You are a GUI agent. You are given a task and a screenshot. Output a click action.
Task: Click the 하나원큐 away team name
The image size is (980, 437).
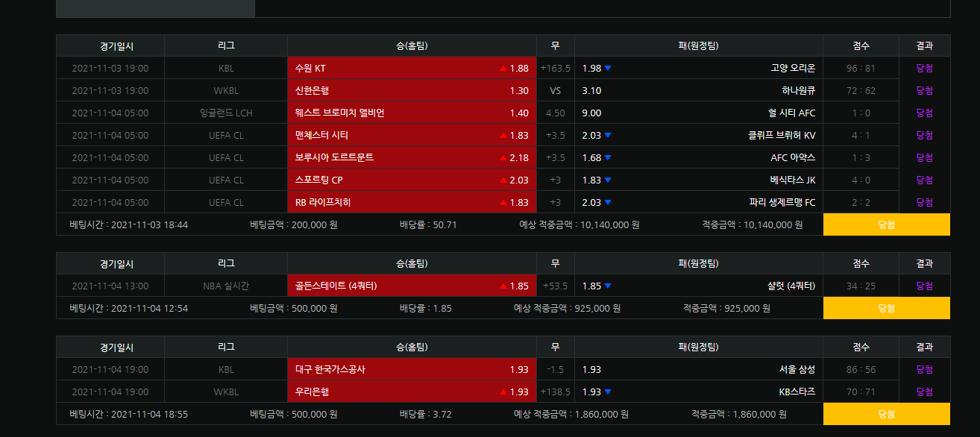click(x=799, y=90)
